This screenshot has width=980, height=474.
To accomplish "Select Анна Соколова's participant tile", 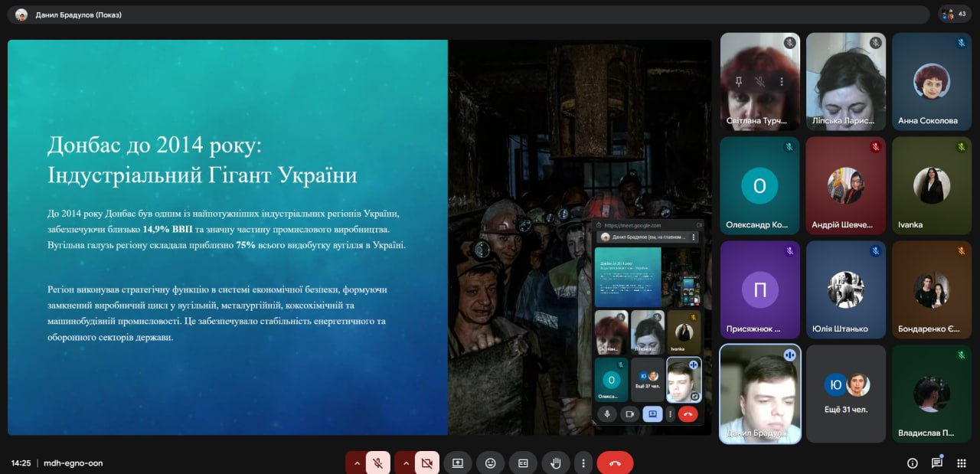I will pos(931,81).
